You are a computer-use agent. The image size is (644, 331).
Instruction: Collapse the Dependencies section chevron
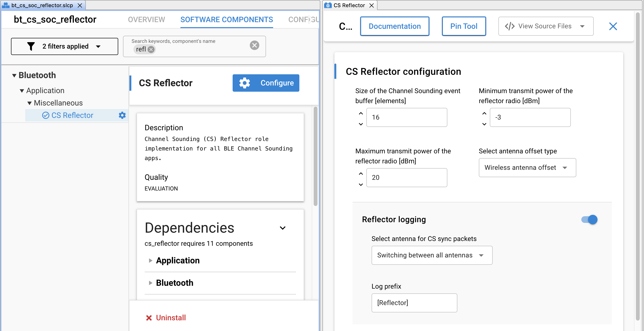point(282,228)
